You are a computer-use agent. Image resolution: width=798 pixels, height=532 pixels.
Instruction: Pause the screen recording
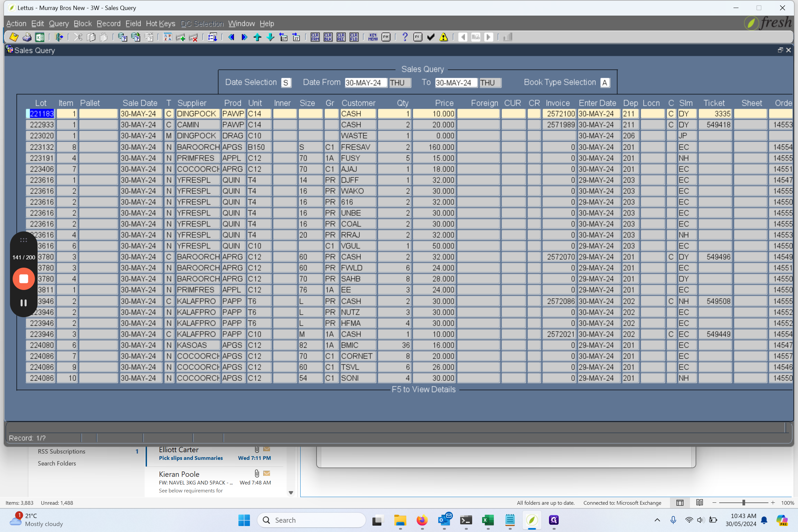(24, 303)
